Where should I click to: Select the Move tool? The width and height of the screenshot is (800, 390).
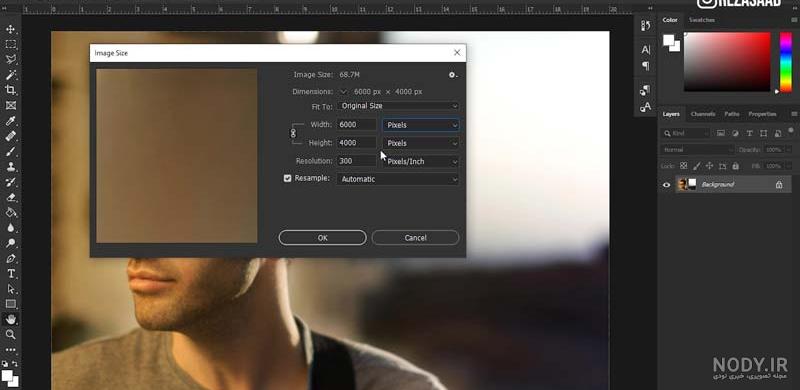11,29
